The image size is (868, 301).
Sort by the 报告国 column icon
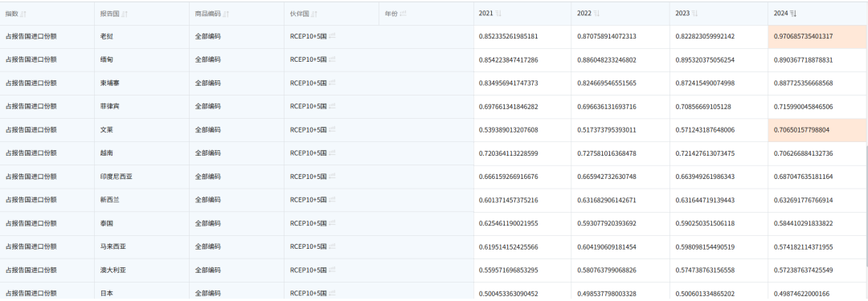(125, 14)
